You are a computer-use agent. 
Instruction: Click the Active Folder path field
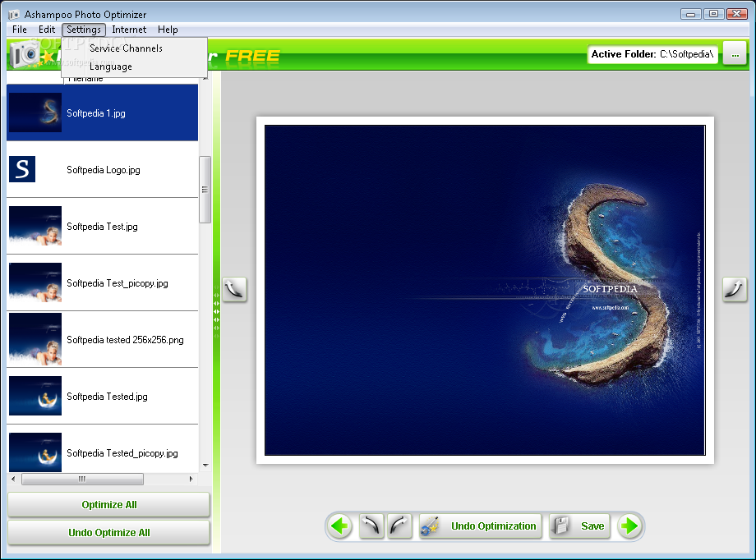click(652, 54)
